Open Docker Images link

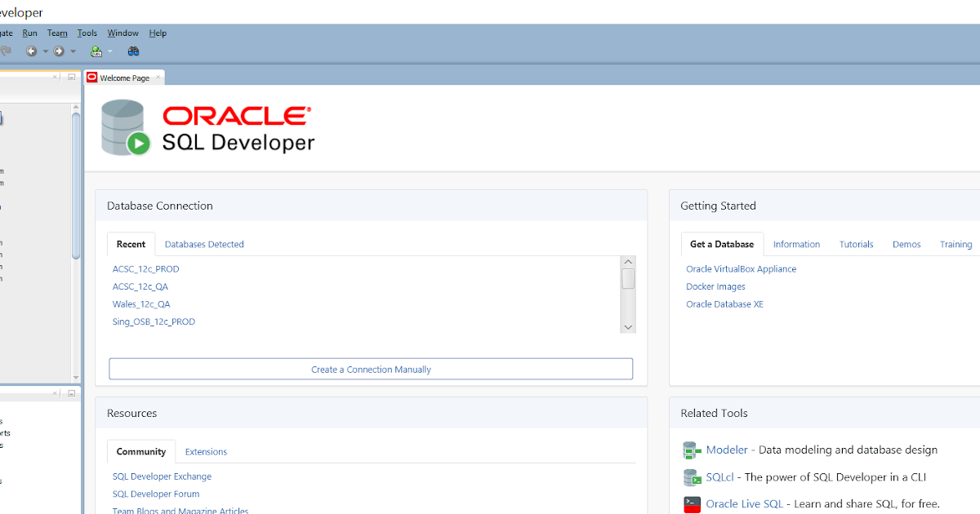pyautogui.click(x=715, y=286)
